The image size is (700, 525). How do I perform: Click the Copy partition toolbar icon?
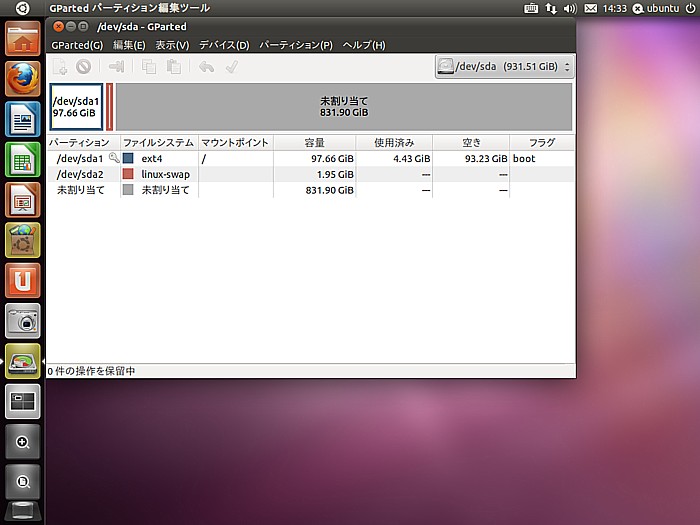pos(149,67)
